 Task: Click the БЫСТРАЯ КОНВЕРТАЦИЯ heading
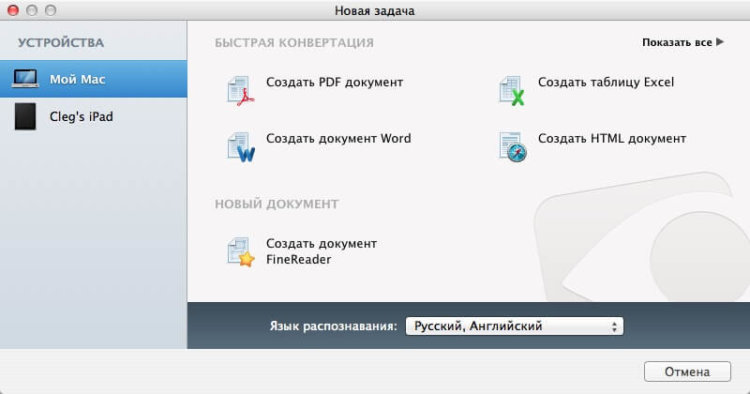[x=294, y=43]
